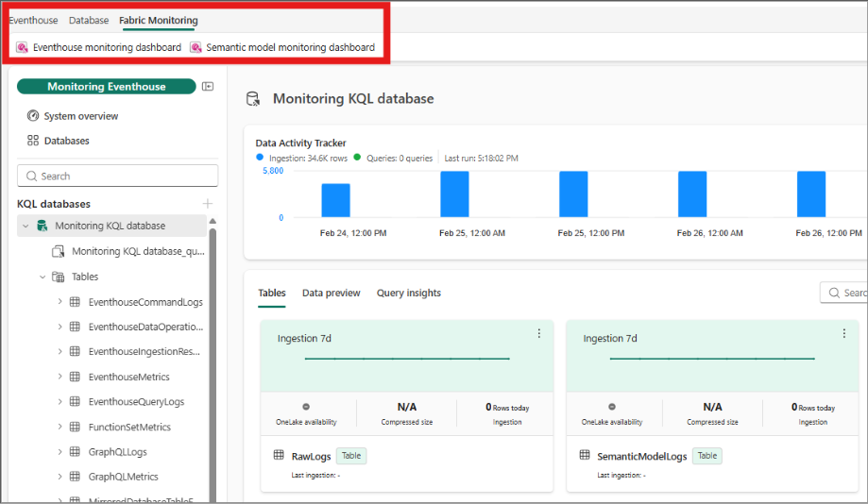
Task: Click the System overview gauge icon
Action: 33,116
